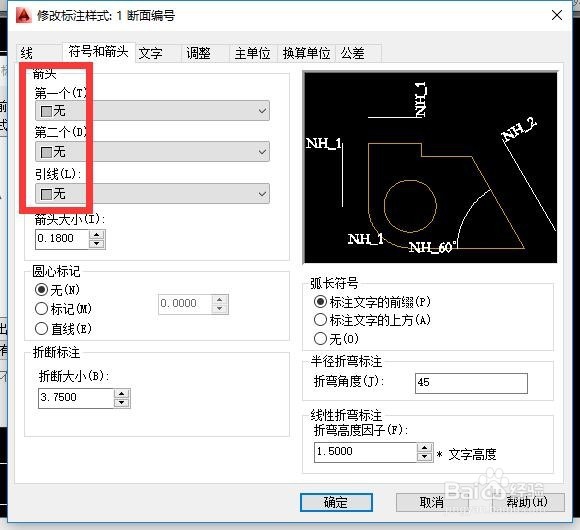Click the dimension style preview image
Screen dimensions: 580x530
(430, 167)
